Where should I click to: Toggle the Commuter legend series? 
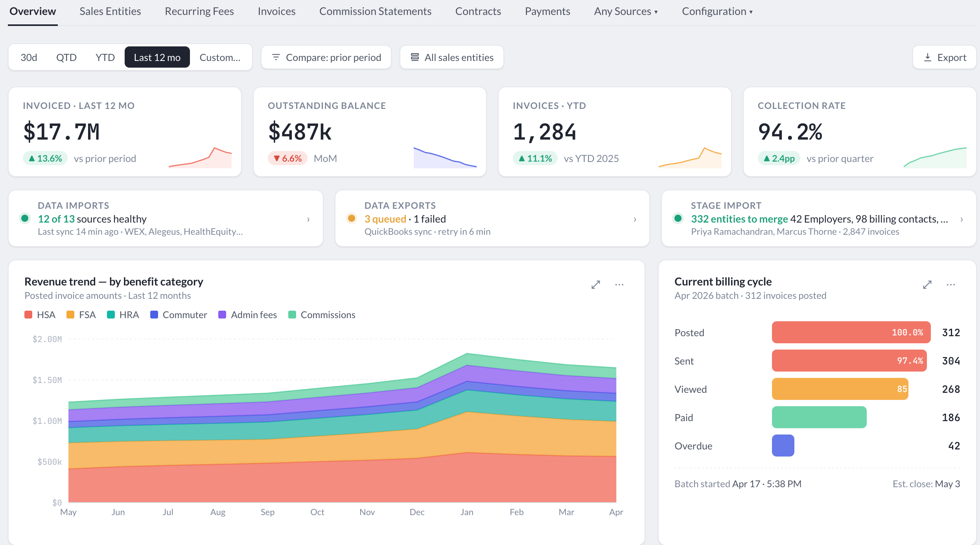point(179,315)
